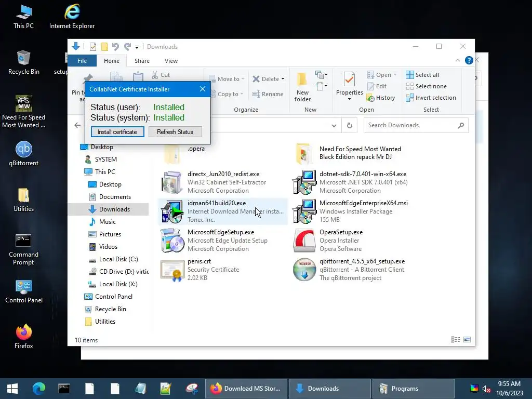This screenshot has height=399, width=532.
Task: Click Select all in ribbon
Action: [422, 75]
